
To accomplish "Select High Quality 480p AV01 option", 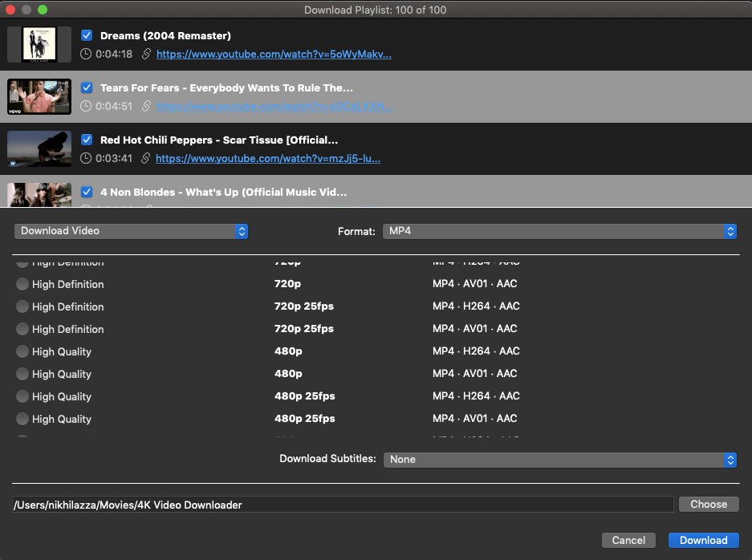I will pyautogui.click(x=22, y=374).
